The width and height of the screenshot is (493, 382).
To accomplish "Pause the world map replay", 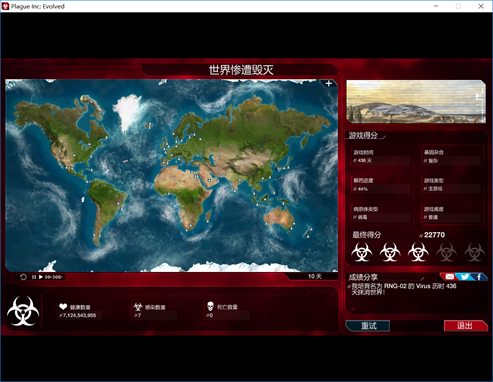I will pos(34,277).
